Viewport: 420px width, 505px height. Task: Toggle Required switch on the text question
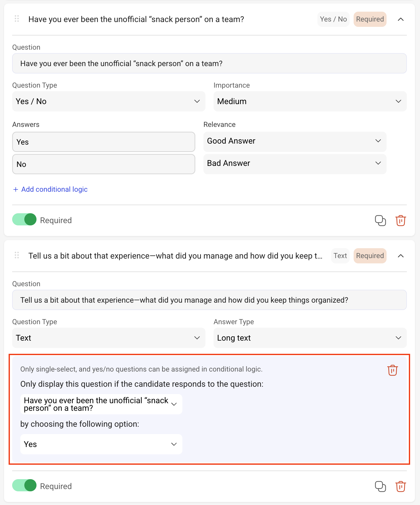[x=24, y=485]
